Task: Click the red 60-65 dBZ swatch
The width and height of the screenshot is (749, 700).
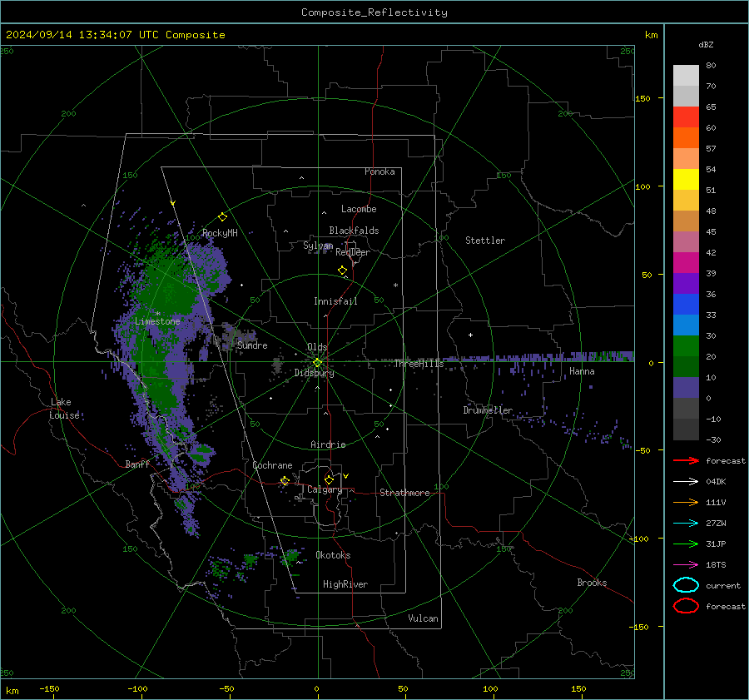Action: [x=686, y=117]
